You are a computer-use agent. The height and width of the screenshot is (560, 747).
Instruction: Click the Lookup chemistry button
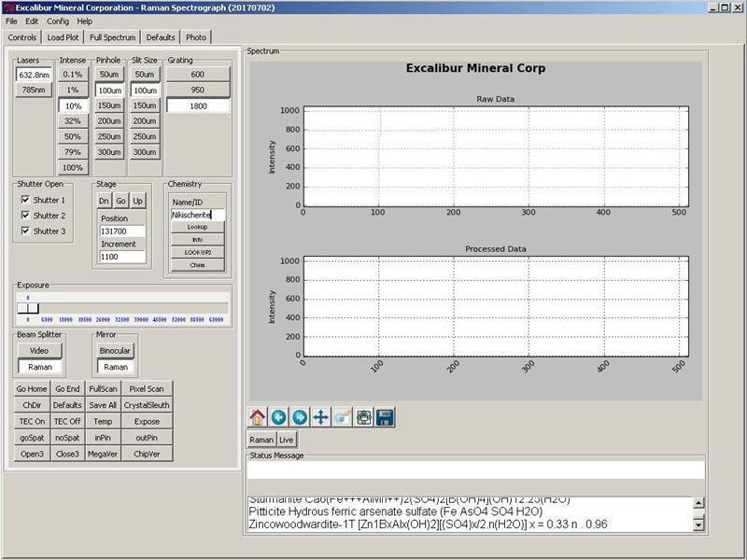pyautogui.click(x=197, y=227)
